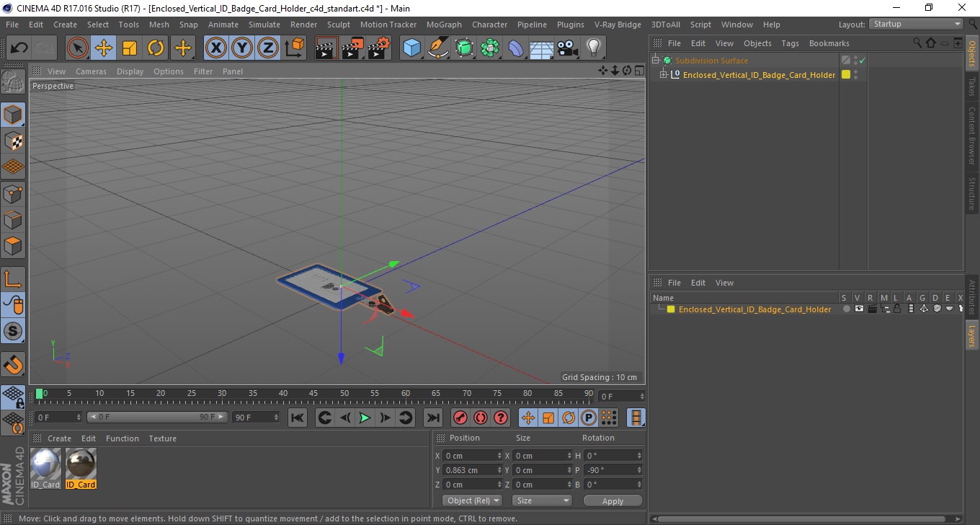Add a Light object

pos(594,48)
